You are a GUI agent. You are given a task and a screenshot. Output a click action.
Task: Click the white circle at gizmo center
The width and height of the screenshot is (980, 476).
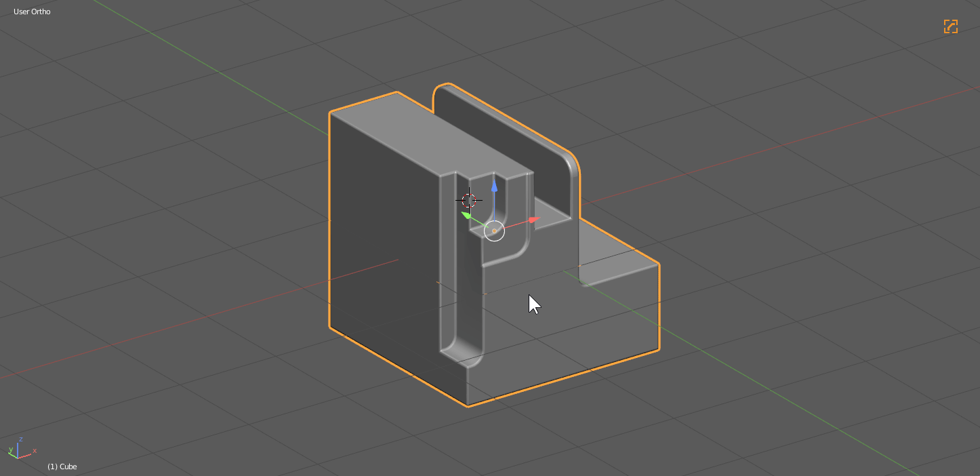coord(494,231)
